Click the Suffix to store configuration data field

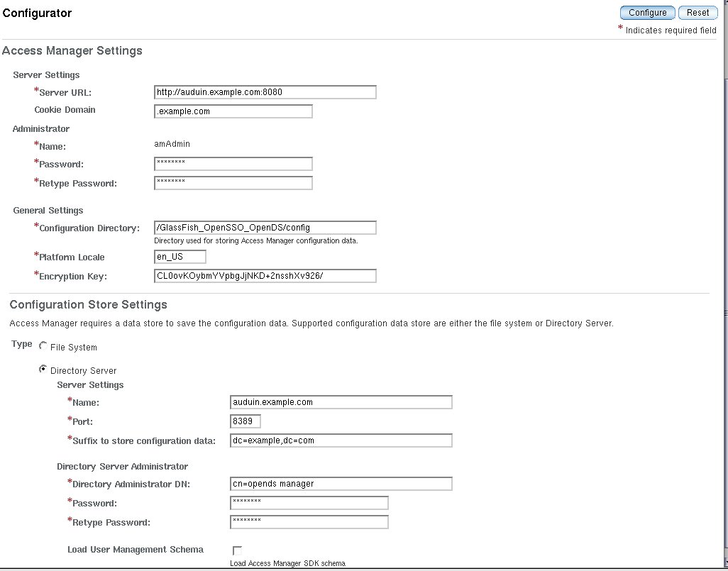pyautogui.click(x=341, y=440)
